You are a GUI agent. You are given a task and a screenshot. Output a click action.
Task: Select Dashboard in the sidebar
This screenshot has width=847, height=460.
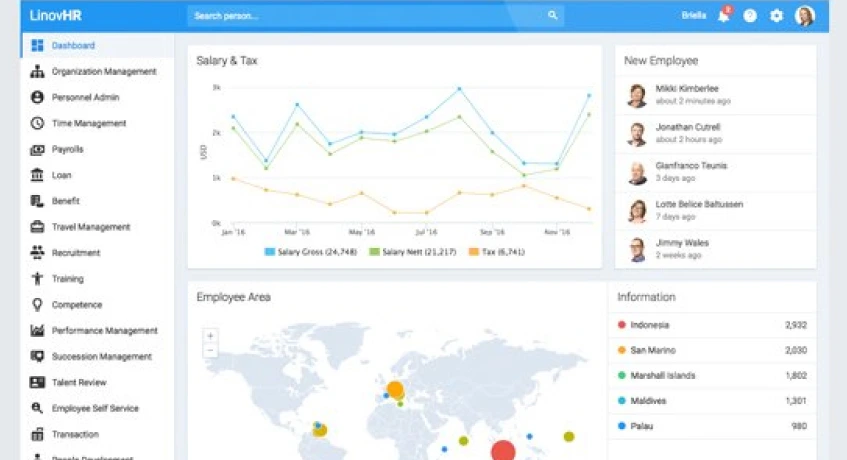(73, 46)
